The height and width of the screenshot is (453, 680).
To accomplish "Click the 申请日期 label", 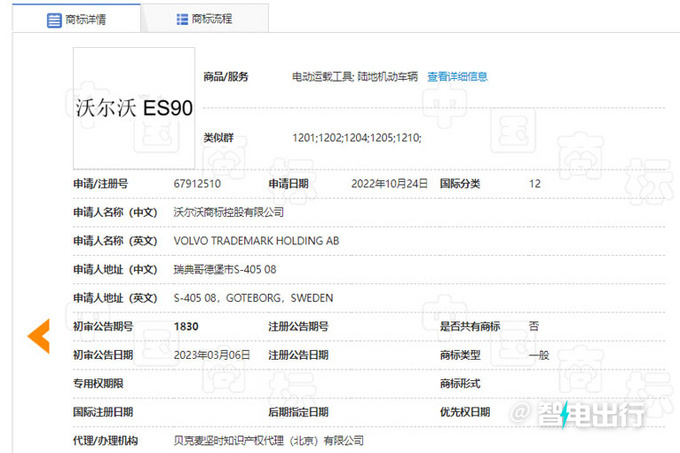I will (x=288, y=184).
